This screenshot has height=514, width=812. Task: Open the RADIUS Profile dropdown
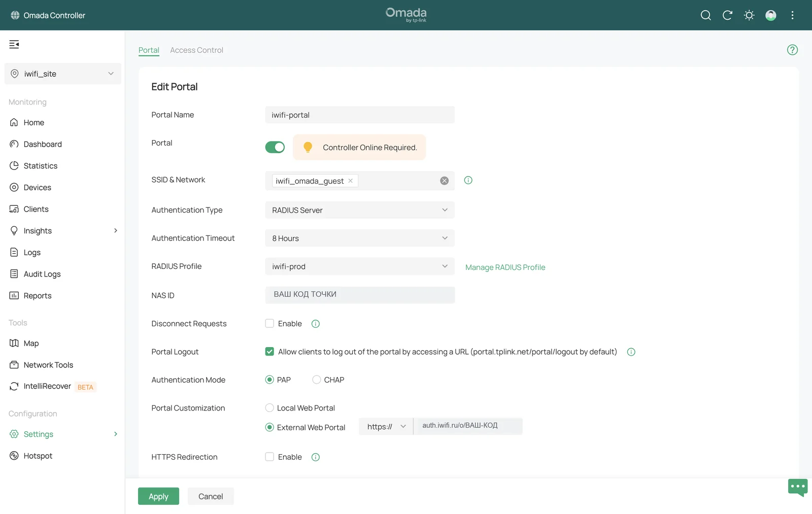point(360,266)
